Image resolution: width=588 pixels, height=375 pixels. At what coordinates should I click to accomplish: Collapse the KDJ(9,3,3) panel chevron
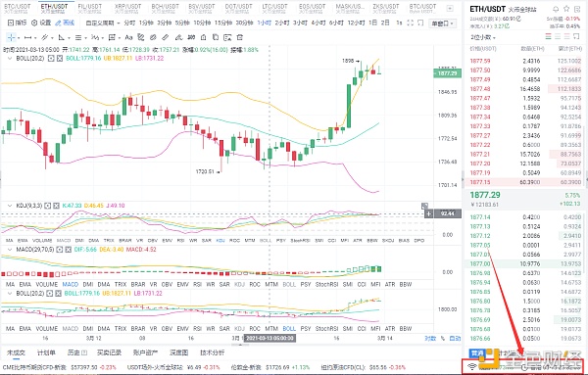click(x=10, y=206)
